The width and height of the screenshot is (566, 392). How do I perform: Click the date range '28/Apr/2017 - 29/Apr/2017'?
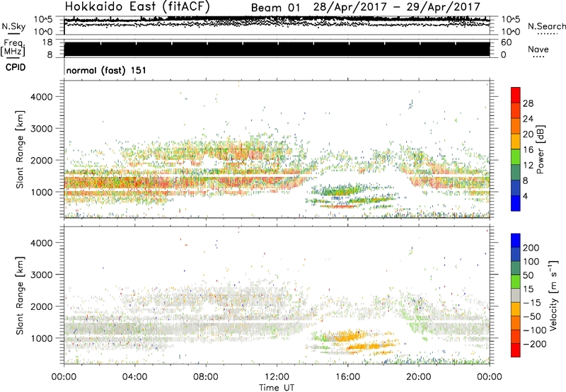click(x=397, y=7)
